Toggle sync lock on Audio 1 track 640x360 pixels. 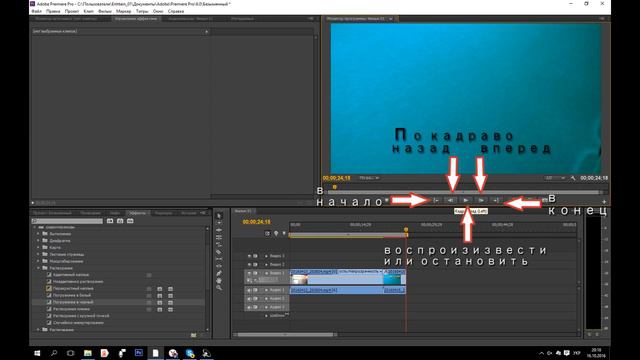coord(256,290)
